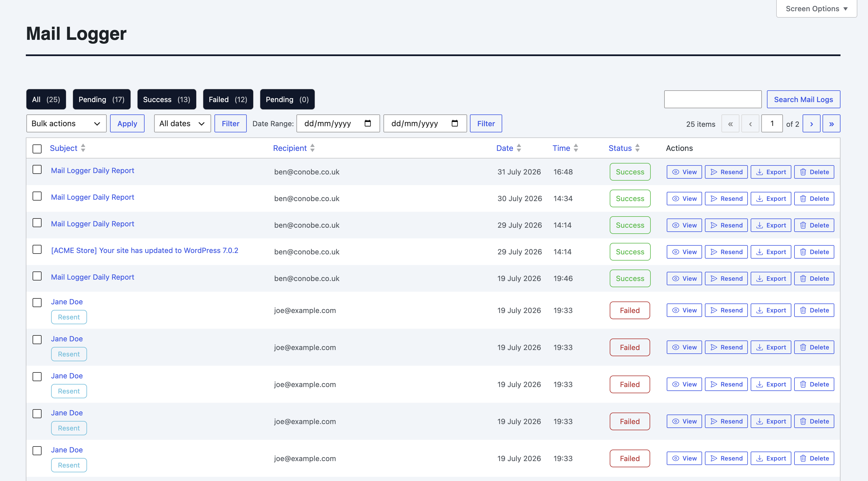This screenshot has width=868, height=481.
Task: Sort logs by Date column
Action: 508,148
